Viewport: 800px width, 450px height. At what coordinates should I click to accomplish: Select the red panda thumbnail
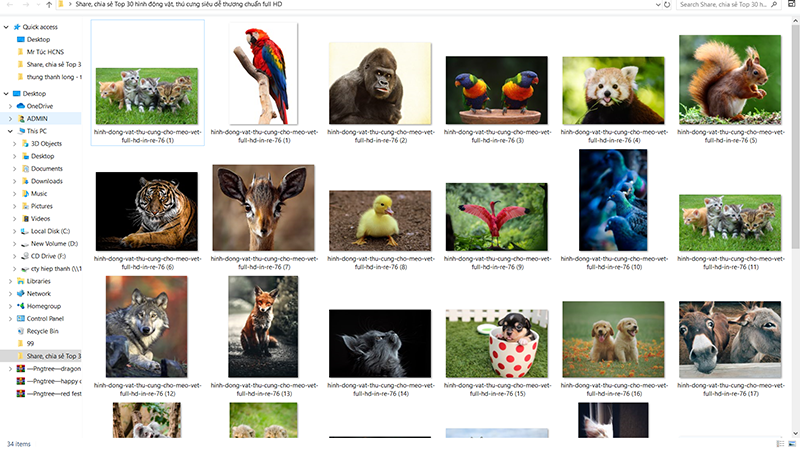[613, 90]
